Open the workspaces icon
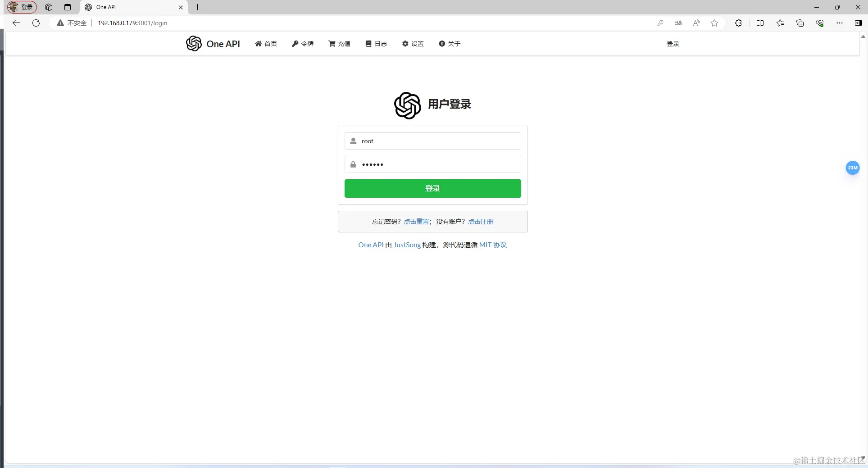The width and height of the screenshot is (868, 468). click(x=49, y=7)
